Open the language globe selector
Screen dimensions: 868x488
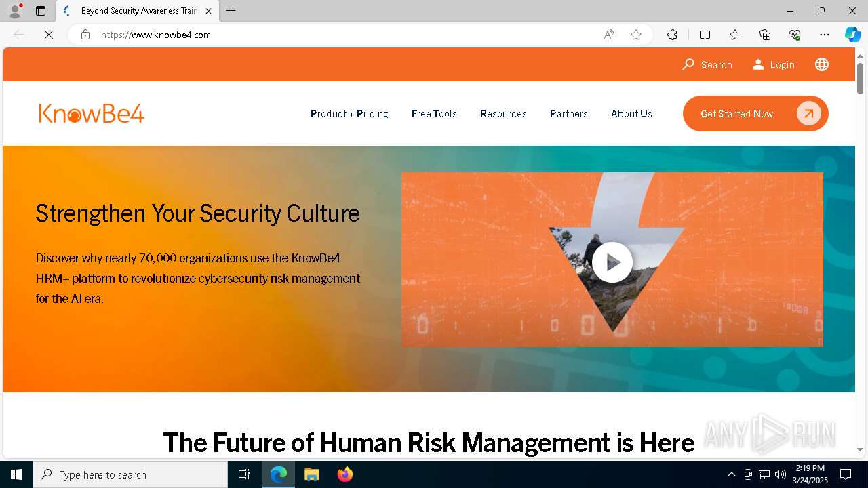click(822, 64)
